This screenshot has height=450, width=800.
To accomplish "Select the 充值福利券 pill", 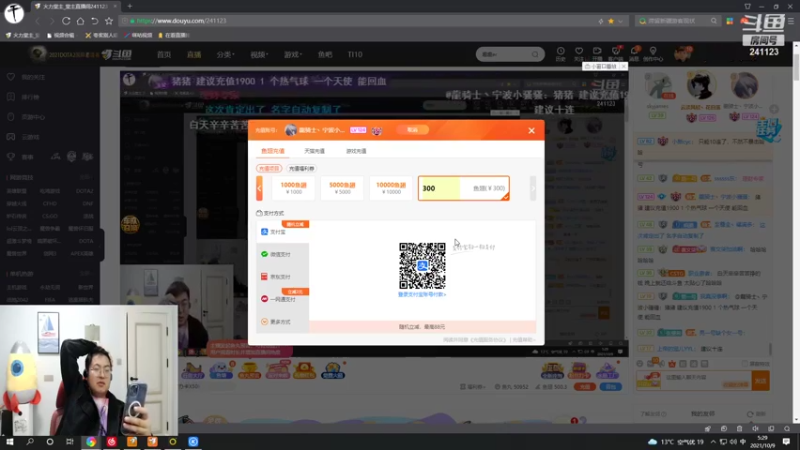I will 301,168.
